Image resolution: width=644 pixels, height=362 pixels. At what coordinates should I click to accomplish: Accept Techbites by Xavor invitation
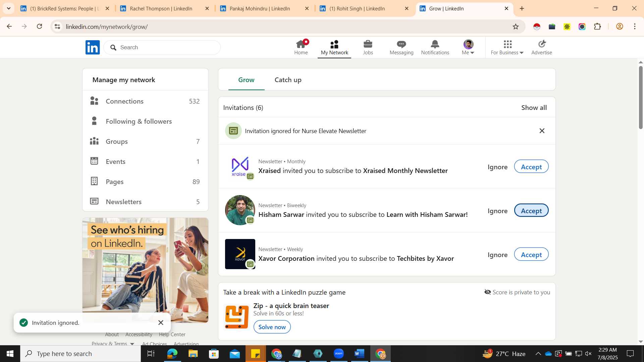531,254
